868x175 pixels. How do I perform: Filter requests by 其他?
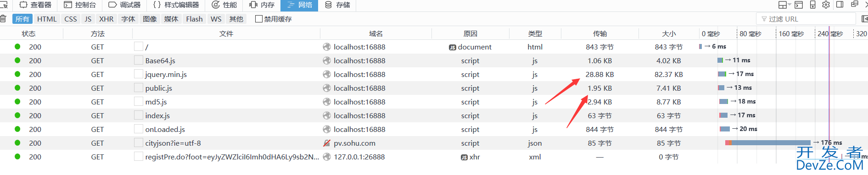(236, 19)
